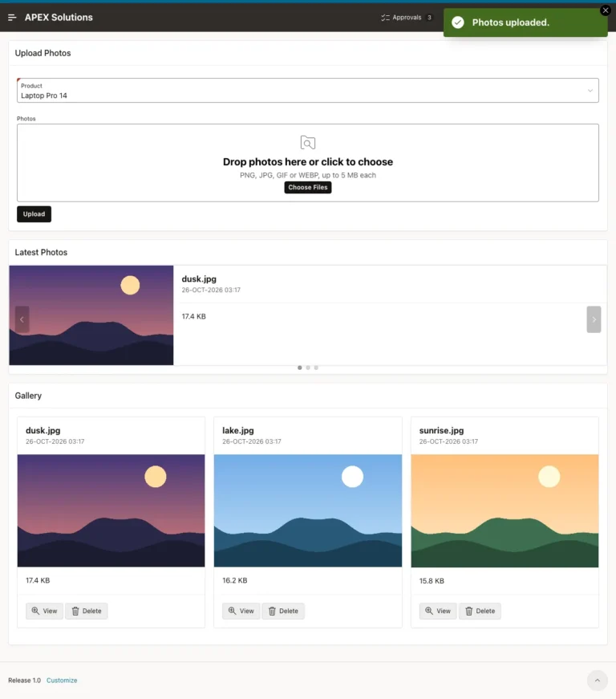Screen dimensions: 616x699
Task: Click the Upload button
Action: pyautogui.click(x=34, y=214)
